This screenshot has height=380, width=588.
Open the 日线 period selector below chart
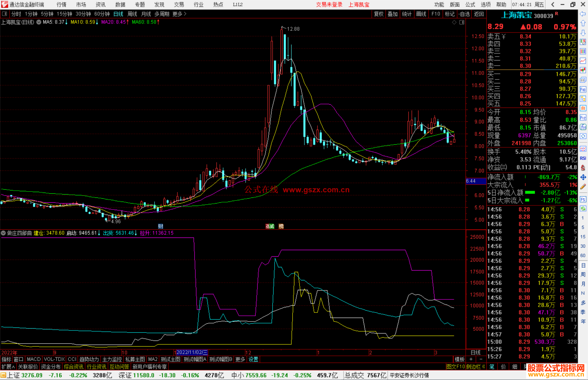tap(476, 352)
